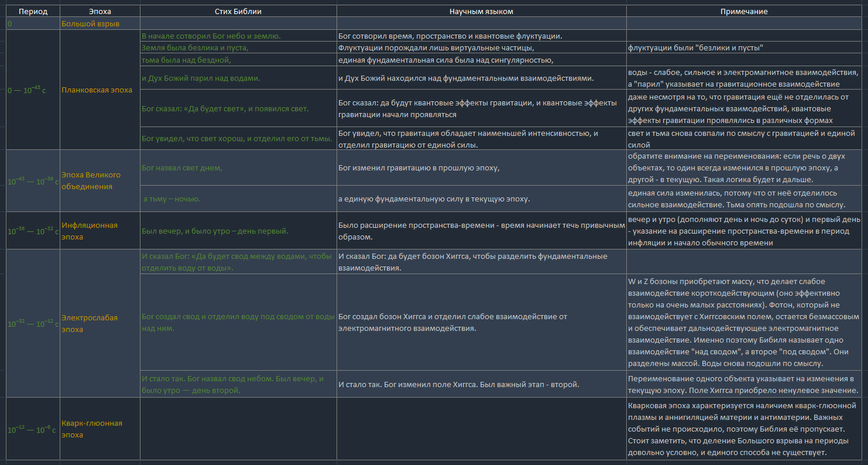Select the 'Эпоха' column header
Viewport: 868px width, 465px height.
click(100, 11)
